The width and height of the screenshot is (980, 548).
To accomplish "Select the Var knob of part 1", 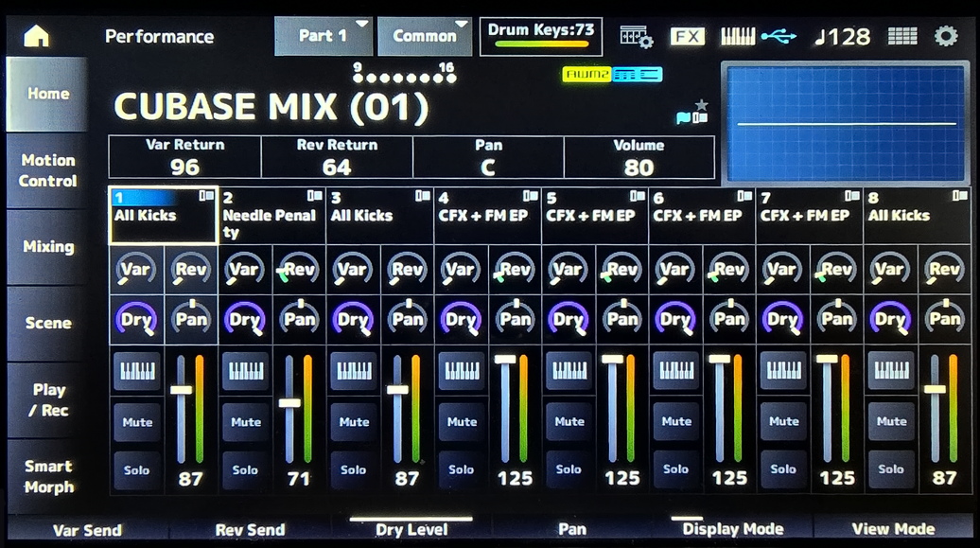I will click(x=136, y=270).
